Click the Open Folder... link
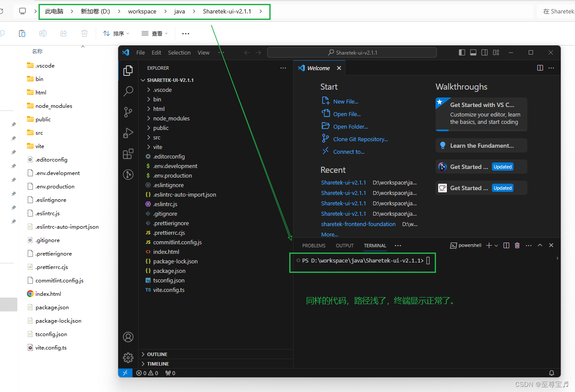The height and width of the screenshot is (392, 575). [351, 126]
